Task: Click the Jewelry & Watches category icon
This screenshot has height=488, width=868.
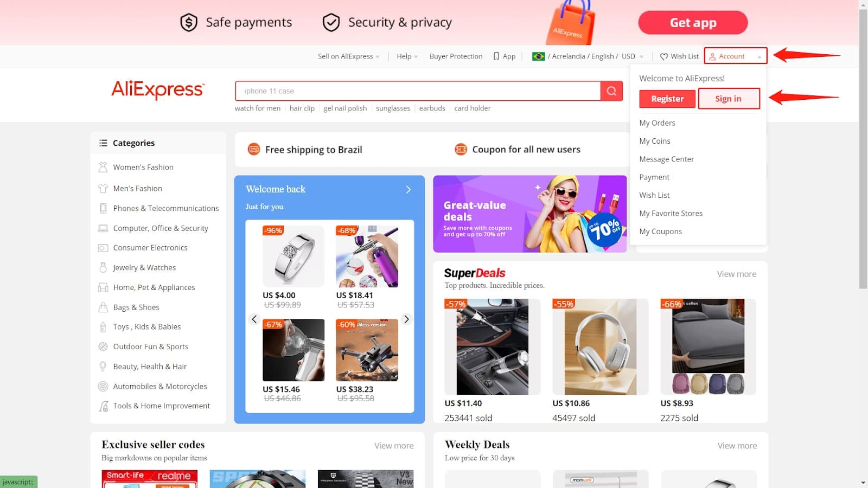Action: pos(103,267)
